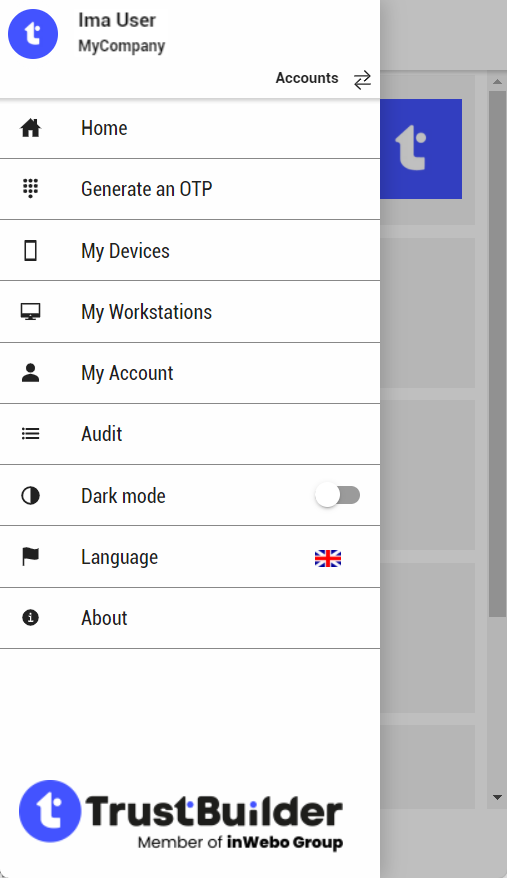This screenshot has width=507, height=878.
Task: Click the Audit list icon
Action: click(30, 433)
